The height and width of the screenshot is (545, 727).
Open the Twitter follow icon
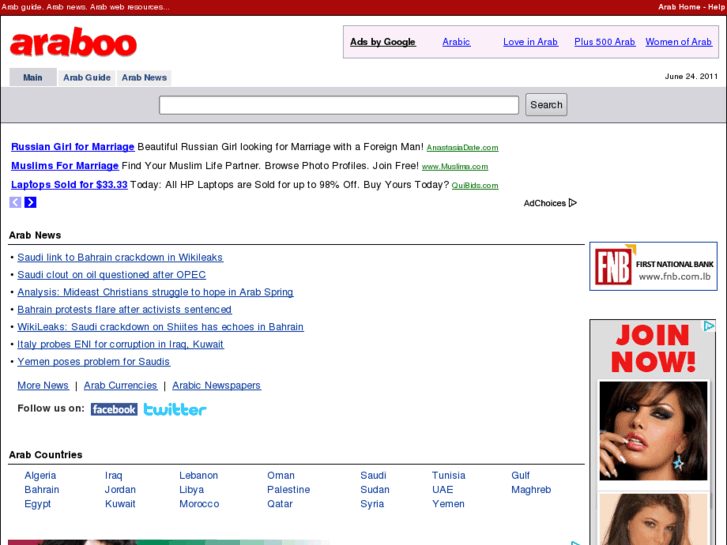[x=175, y=409]
